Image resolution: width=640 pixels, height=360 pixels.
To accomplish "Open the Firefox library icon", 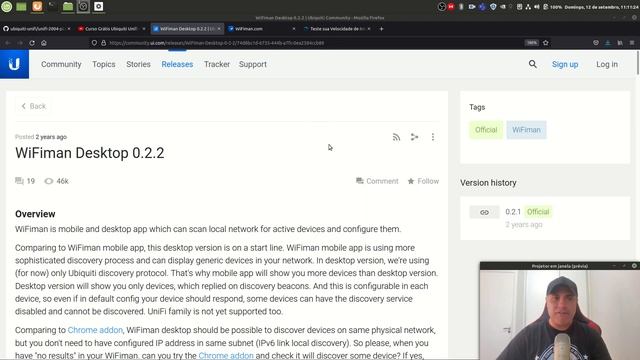I will tap(620, 43).
